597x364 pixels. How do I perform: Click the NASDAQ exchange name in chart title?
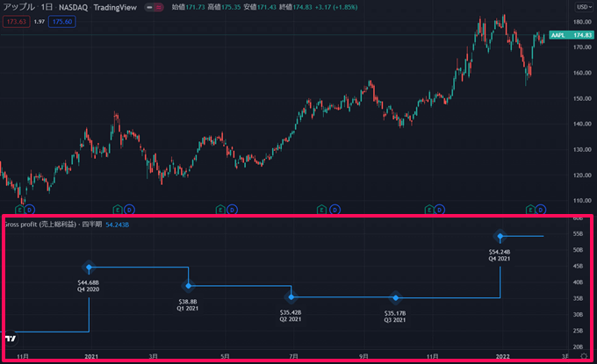tap(73, 7)
